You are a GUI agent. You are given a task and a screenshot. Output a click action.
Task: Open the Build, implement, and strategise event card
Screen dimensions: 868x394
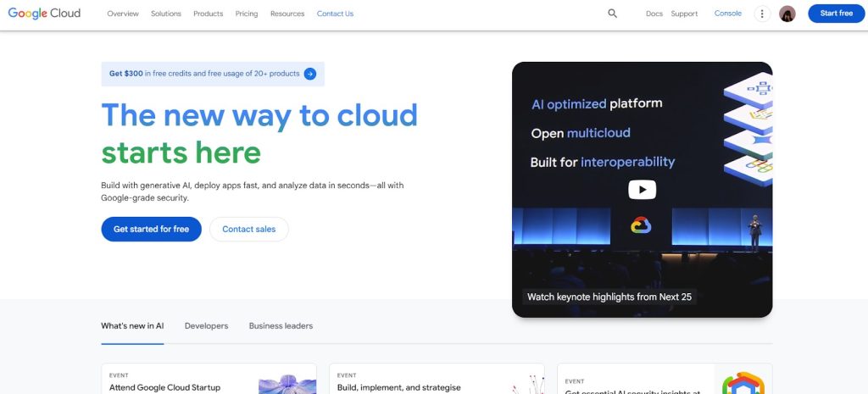(x=437, y=379)
